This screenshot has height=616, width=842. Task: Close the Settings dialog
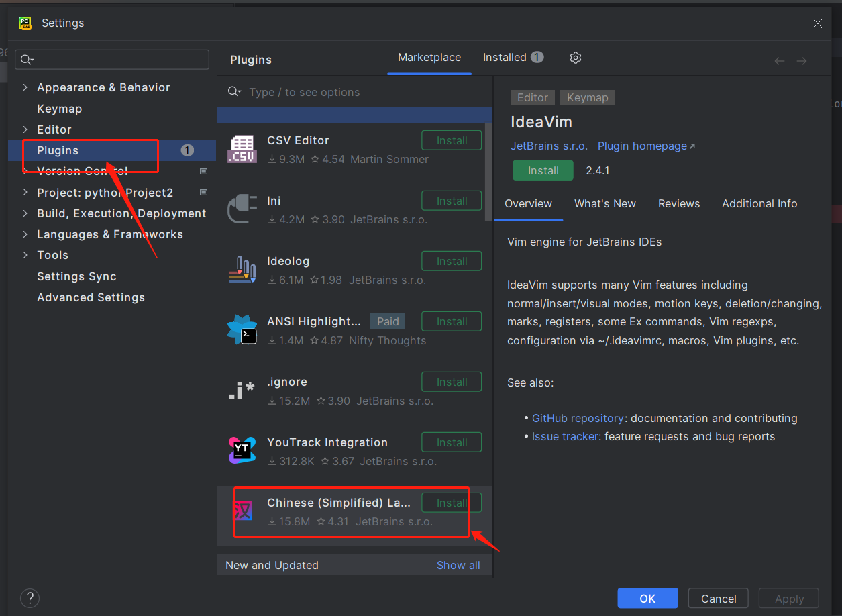[818, 23]
